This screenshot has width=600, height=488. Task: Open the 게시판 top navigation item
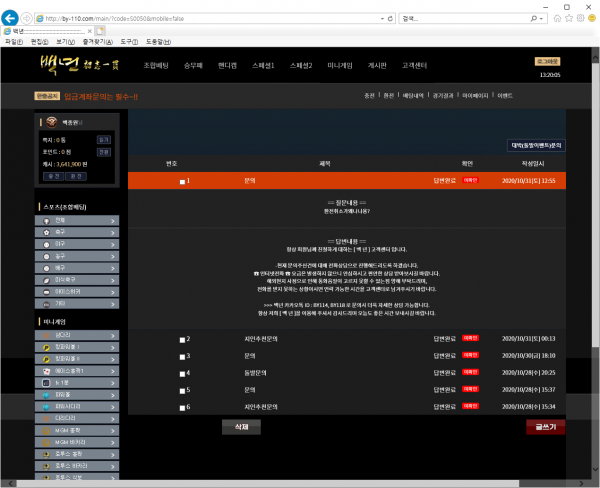[x=377, y=65]
